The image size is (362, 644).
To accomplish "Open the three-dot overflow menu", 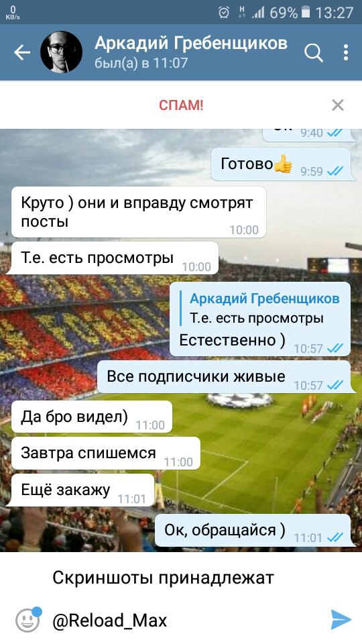I will [346, 52].
